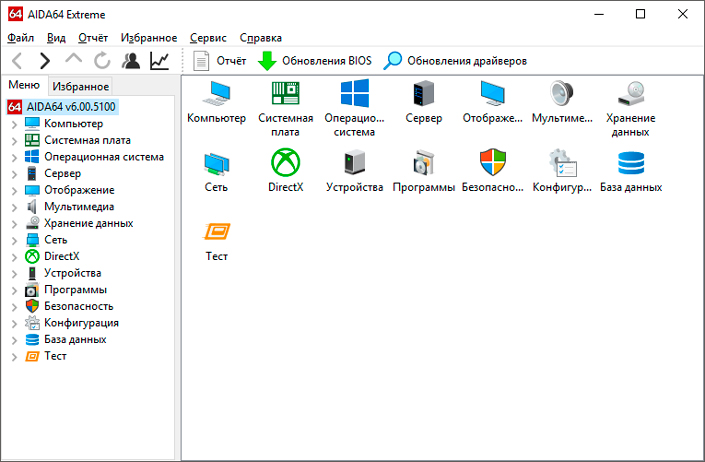Open the Вид menu
705x462 pixels.
[x=56, y=38]
